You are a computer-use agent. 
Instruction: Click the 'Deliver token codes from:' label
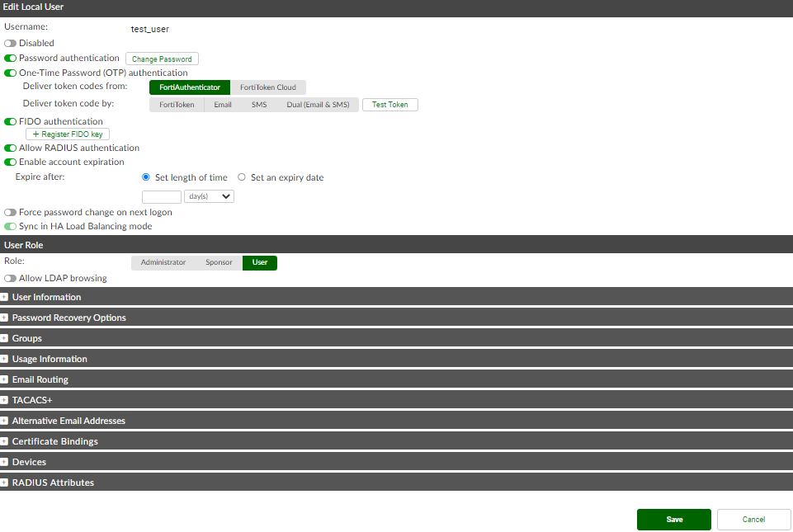[75, 87]
